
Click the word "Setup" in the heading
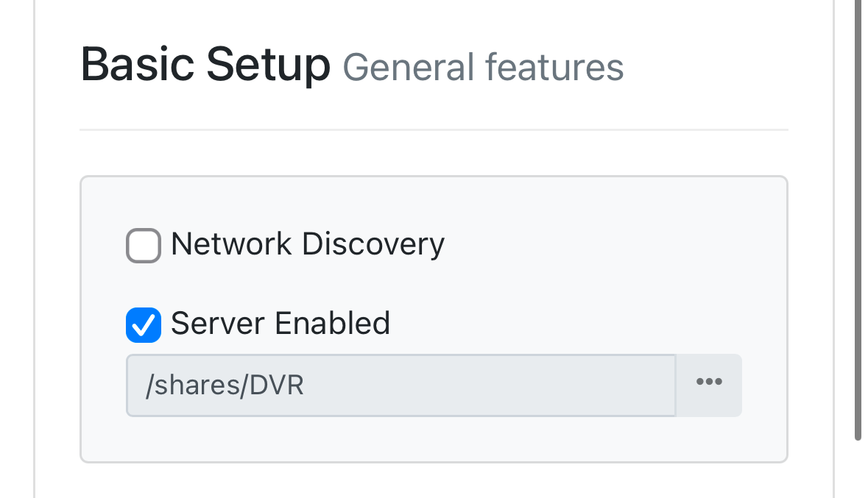tap(268, 65)
